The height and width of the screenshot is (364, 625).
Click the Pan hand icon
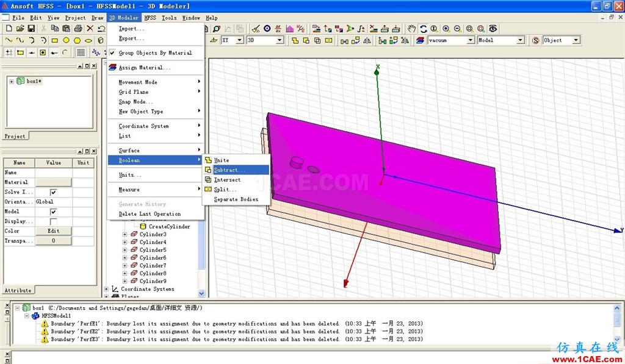411,29
